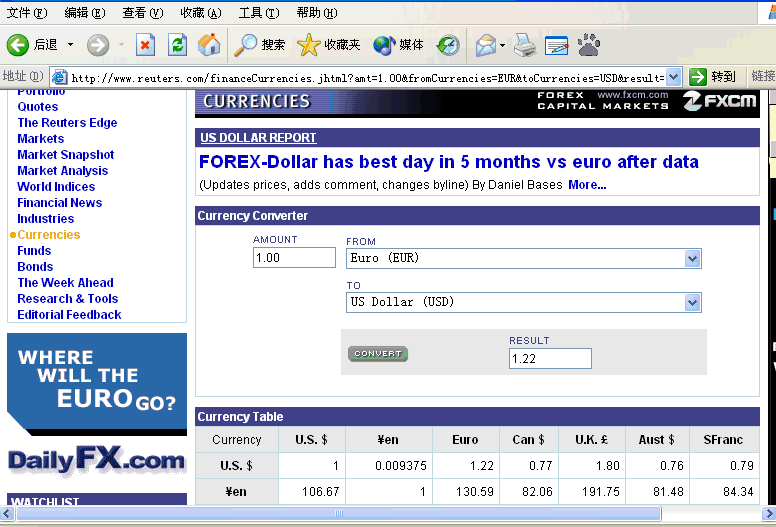Screen dimensions: 776x527
Task: Open the Search (搜索) magnifier button
Action: pyautogui.click(x=259, y=45)
